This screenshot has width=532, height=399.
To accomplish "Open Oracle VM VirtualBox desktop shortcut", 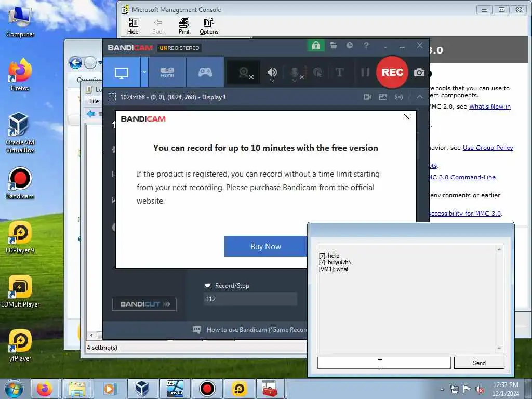I will point(20,133).
